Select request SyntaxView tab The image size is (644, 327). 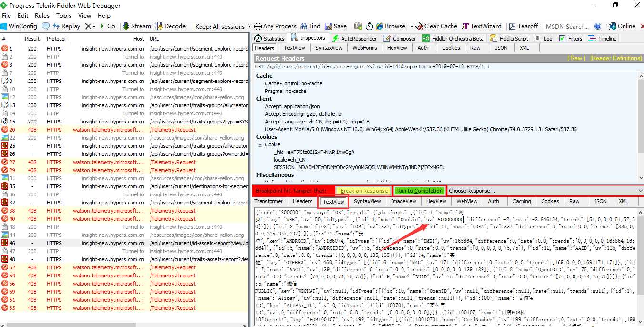tap(329, 48)
